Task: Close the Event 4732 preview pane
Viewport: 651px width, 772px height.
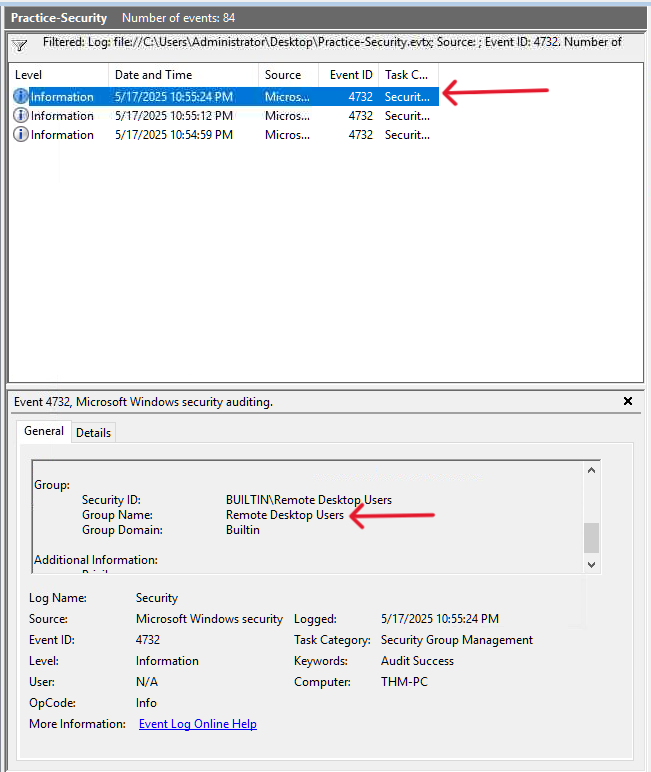Action: (628, 401)
